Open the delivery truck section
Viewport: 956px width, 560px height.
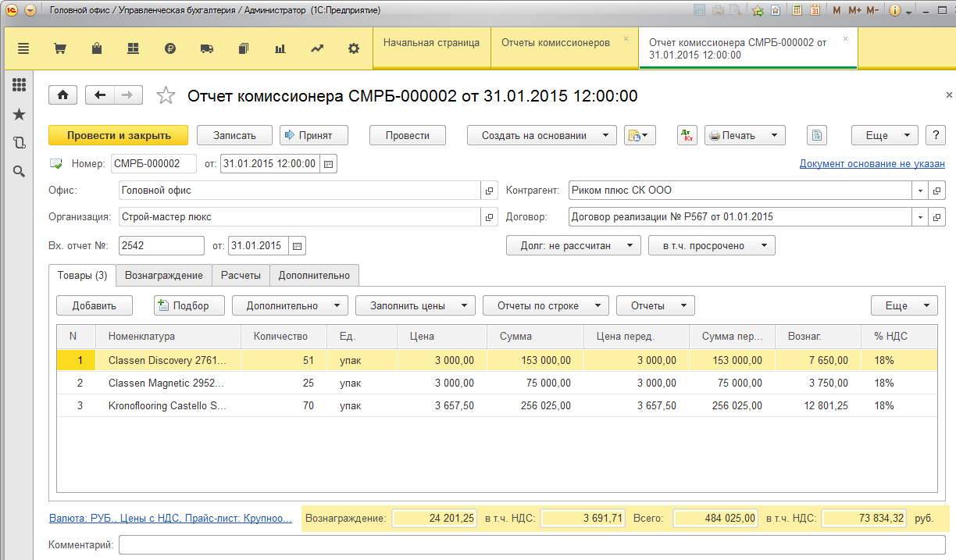click(x=207, y=48)
